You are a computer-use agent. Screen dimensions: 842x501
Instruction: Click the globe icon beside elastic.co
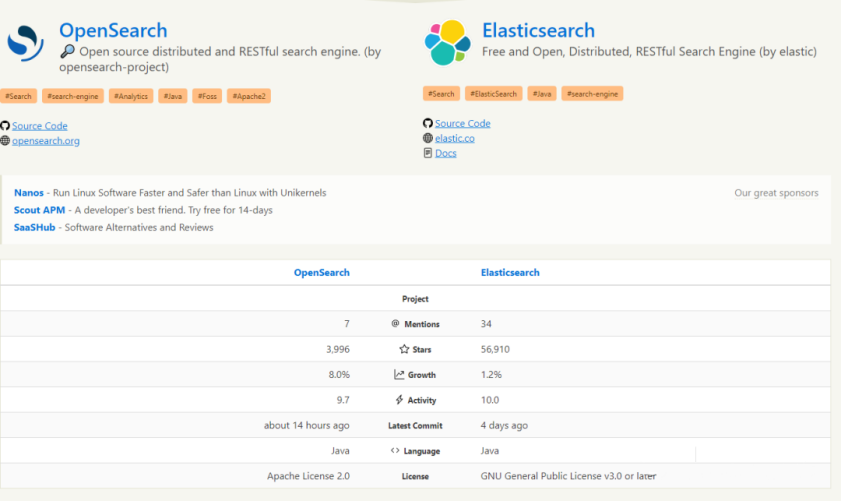[x=428, y=138]
